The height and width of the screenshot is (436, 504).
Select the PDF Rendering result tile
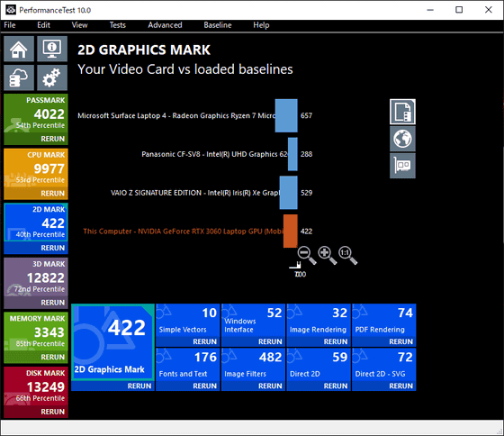[x=384, y=321]
